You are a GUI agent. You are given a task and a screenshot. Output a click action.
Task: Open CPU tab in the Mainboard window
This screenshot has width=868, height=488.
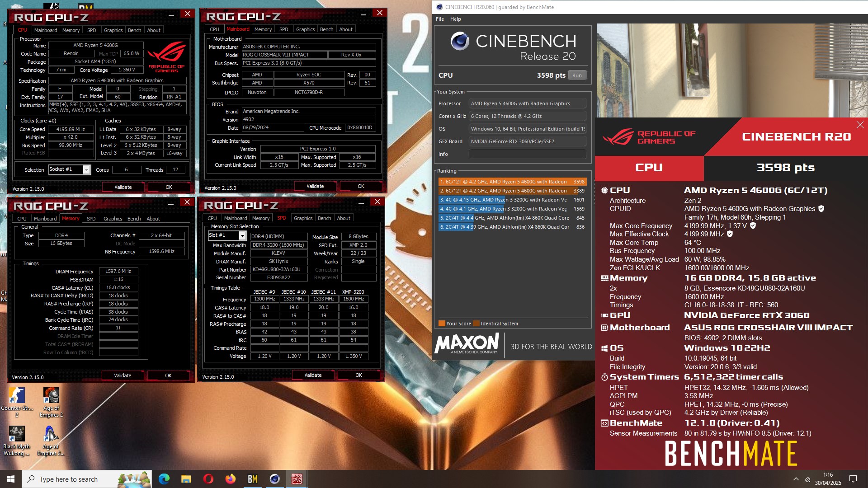214,29
